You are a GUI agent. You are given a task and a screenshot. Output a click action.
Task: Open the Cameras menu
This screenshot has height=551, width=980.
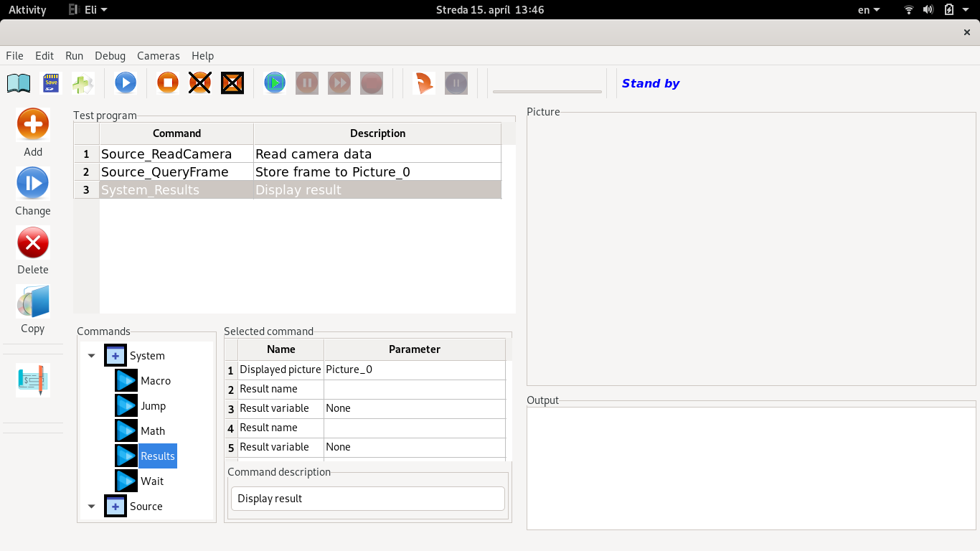pos(158,56)
